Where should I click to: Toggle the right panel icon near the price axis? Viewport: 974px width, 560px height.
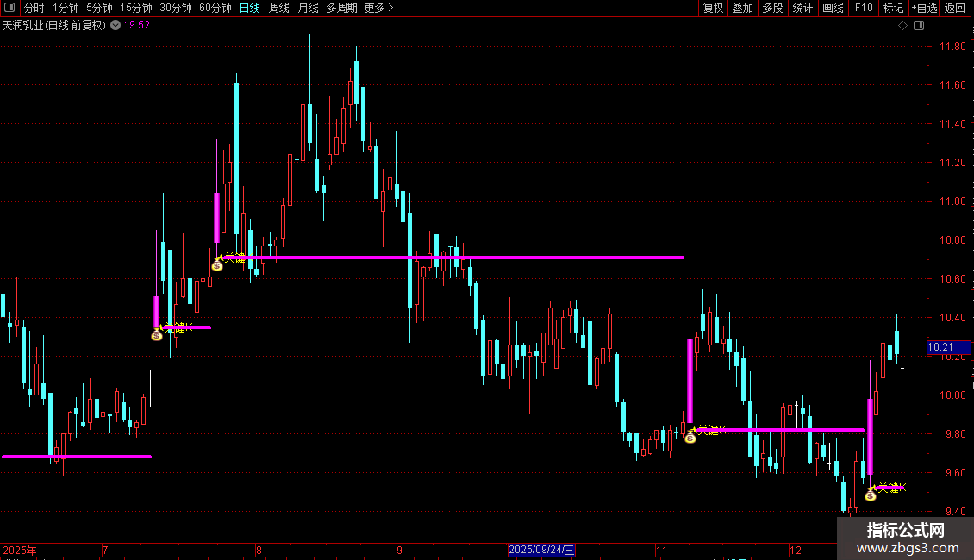pyautogui.click(x=919, y=26)
